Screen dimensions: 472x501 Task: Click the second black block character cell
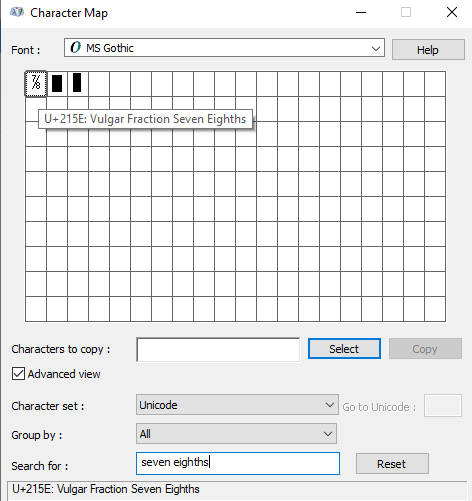tap(57, 84)
